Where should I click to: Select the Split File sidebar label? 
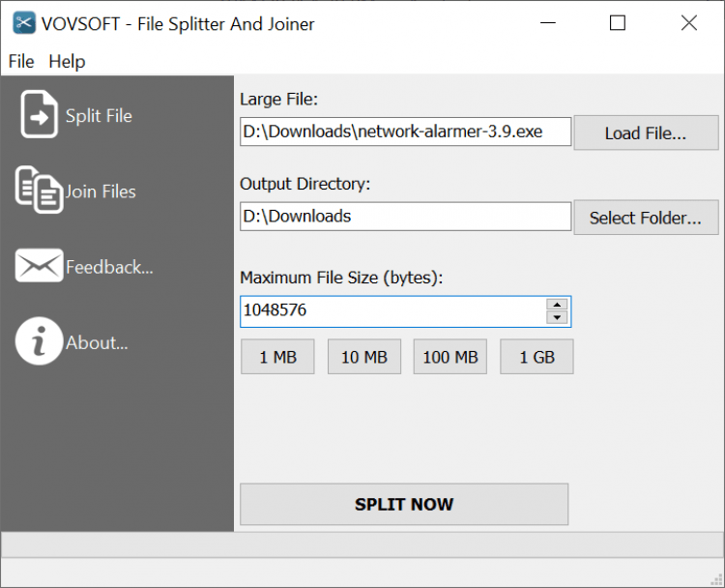pos(99,116)
